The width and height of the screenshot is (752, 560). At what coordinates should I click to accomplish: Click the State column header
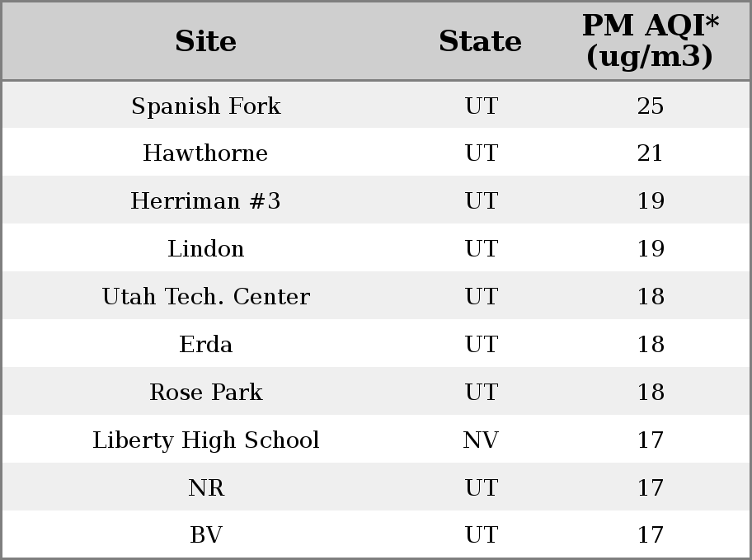(480, 41)
